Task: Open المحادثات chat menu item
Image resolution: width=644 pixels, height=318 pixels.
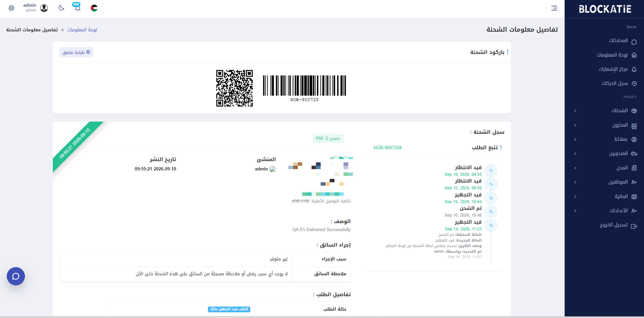Action: coord(618,41)
